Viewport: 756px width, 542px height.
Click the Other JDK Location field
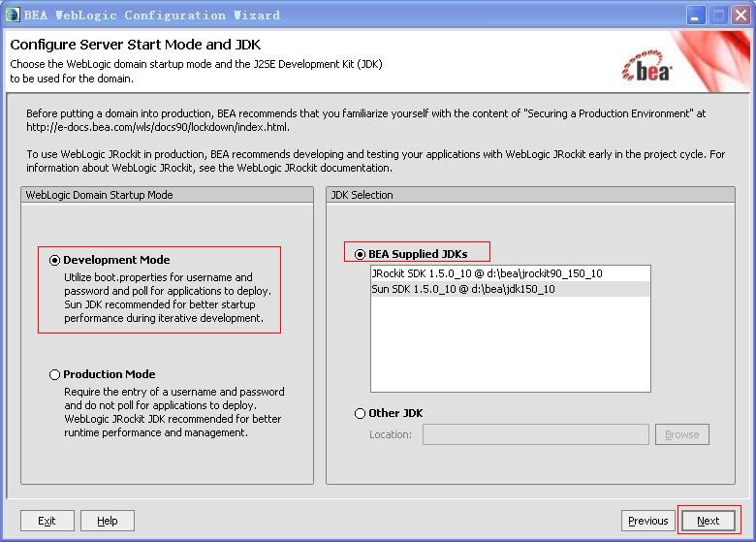(536, 434)
